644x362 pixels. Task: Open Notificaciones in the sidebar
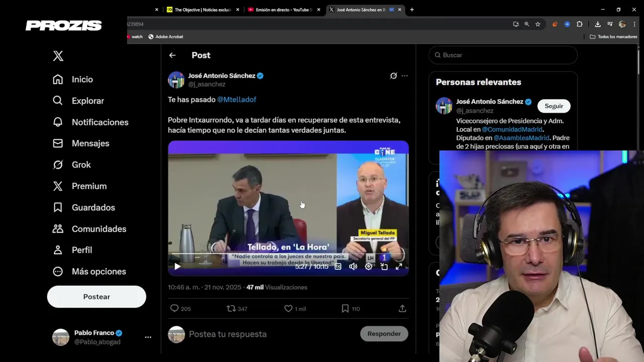(91, 122)
